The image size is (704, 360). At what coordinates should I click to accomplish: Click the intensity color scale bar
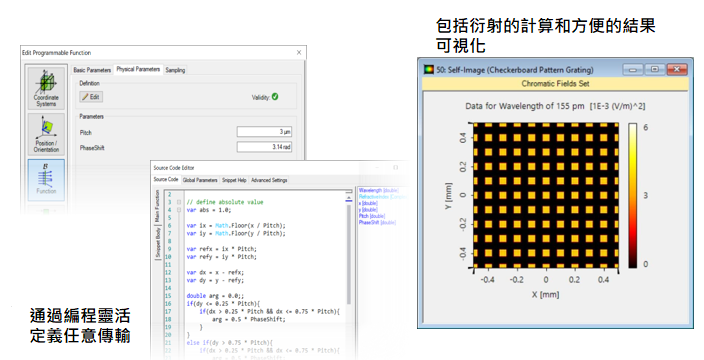(x=632, y=195)
